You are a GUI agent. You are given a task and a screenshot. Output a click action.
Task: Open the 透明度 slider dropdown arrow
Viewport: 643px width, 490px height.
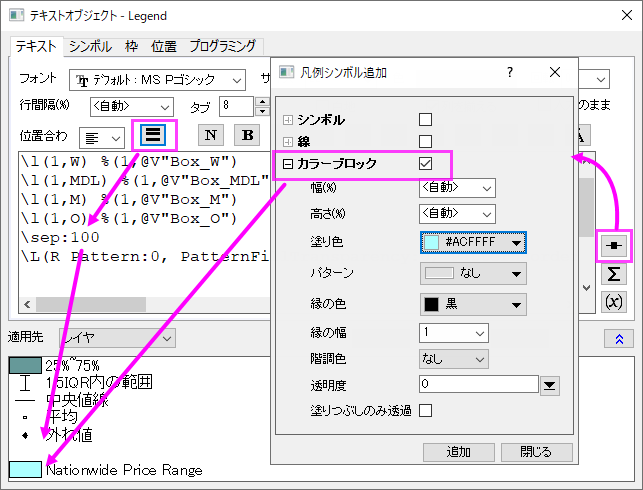(550, 385)
